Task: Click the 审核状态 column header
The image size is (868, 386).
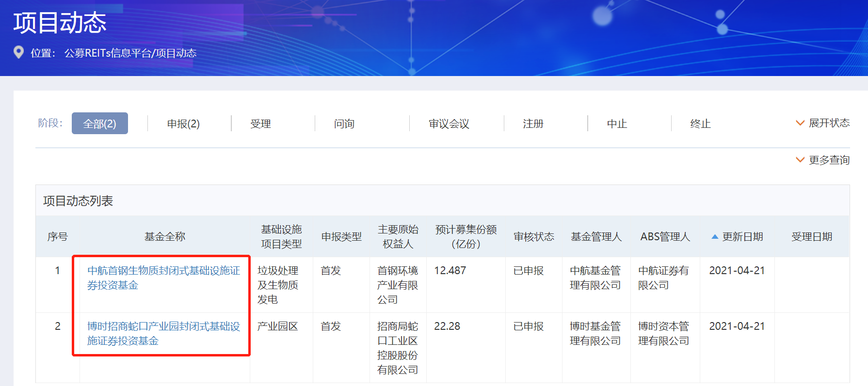Action: pyautogui.click(x=534, y=237)
